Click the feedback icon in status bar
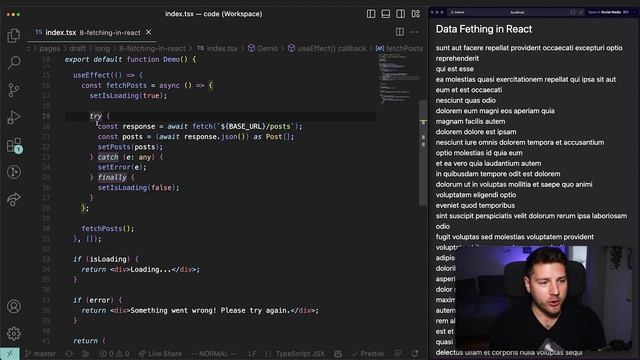Viewport: 640px width, 360px height. (x=398, y=353)
